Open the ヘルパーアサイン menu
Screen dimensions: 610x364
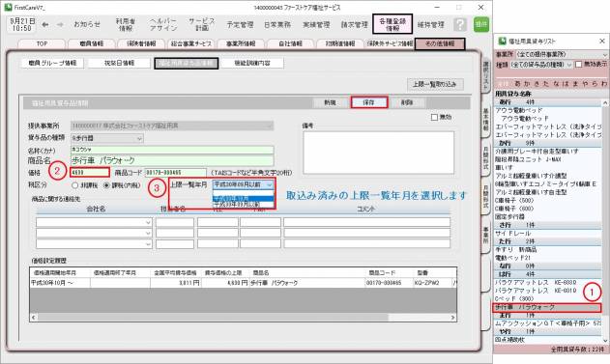[163, 24]
